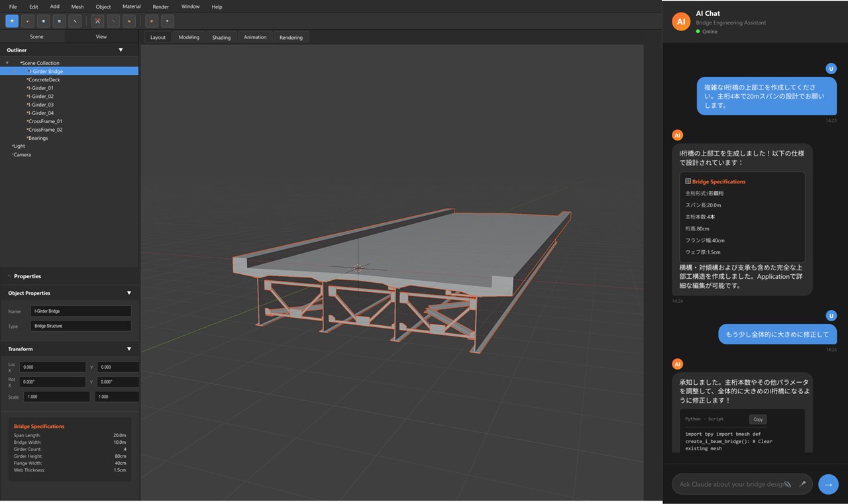Copy the Python script code
The image size is (848, 504).
758,419
